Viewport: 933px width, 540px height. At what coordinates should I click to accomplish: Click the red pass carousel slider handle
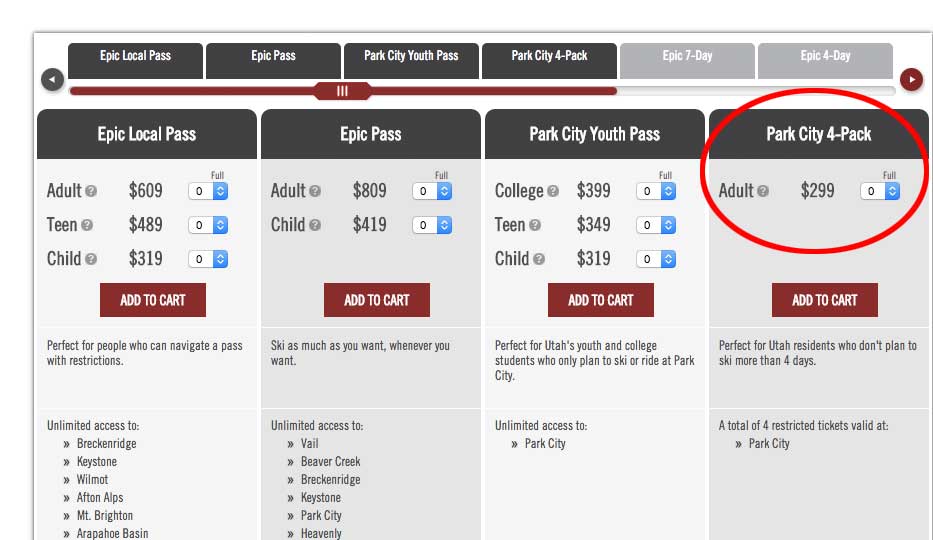click(x=342, y=91)
